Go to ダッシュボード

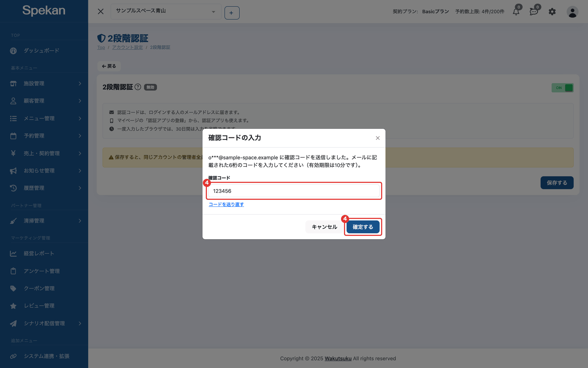44,51
